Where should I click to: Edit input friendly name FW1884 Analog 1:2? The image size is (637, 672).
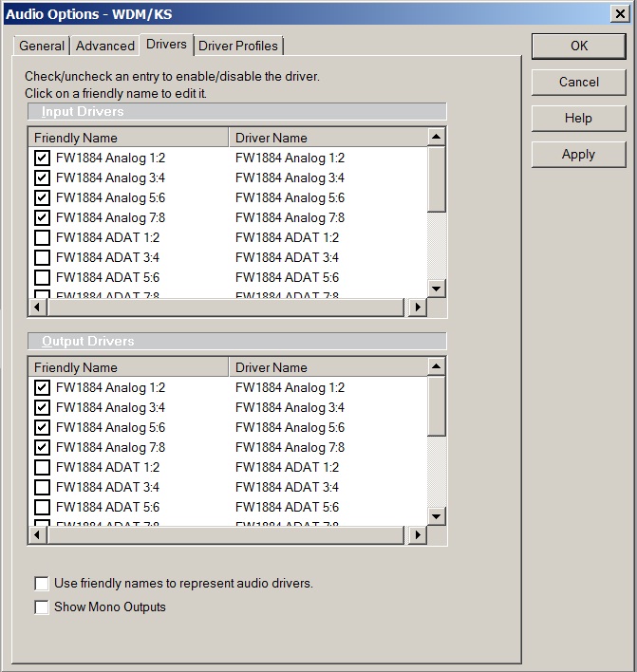click(110, 158)
